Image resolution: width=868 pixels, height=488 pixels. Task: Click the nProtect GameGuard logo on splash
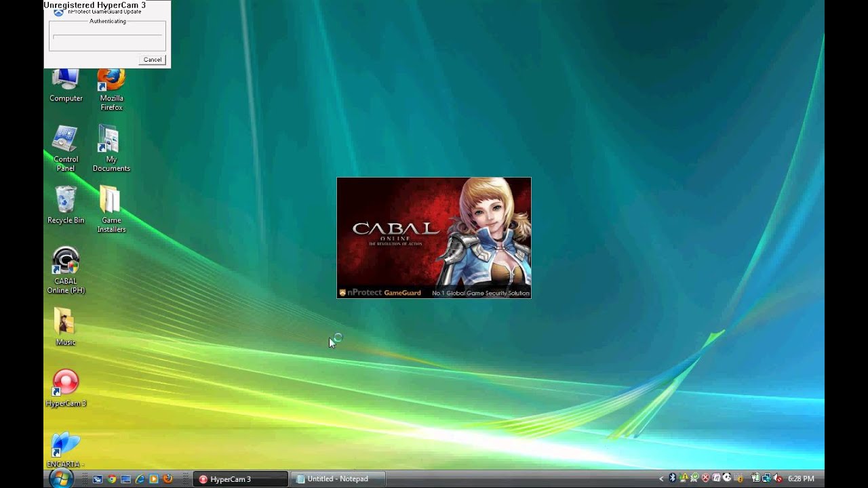(380, 293)
